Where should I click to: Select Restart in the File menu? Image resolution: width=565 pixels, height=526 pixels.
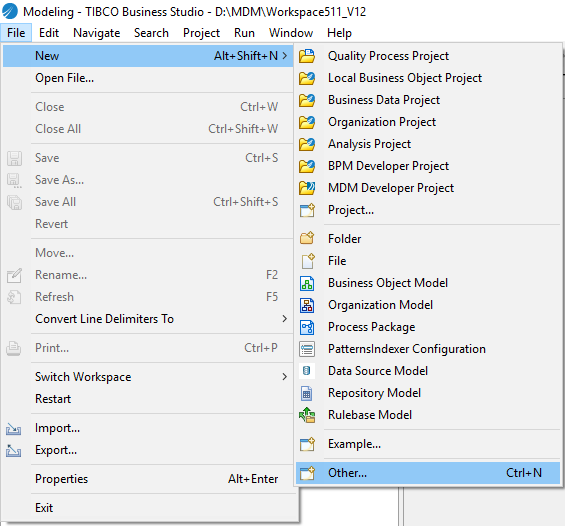click(148, 399)
